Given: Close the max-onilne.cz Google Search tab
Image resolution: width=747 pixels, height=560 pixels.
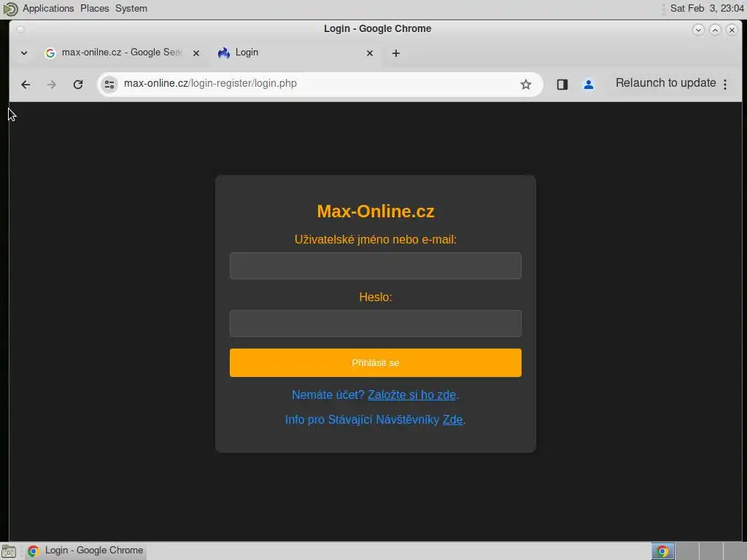Looking at the screenshot, I should click(196, 53).
